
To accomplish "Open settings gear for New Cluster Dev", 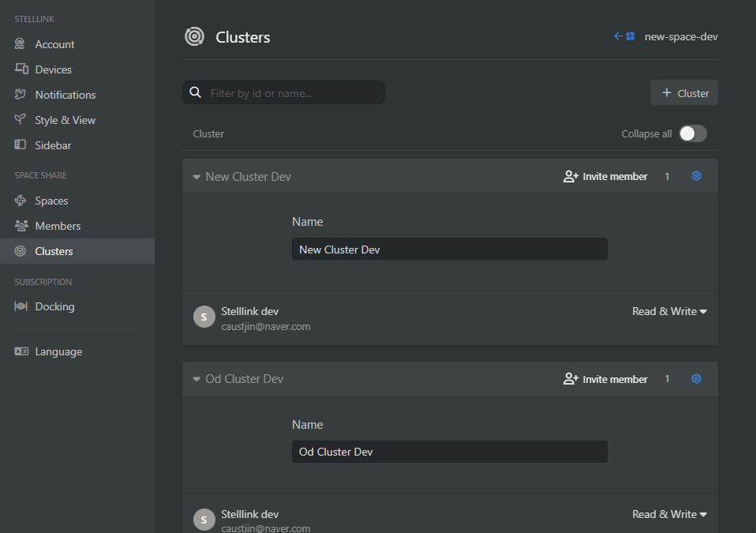I will coord(696,176).
